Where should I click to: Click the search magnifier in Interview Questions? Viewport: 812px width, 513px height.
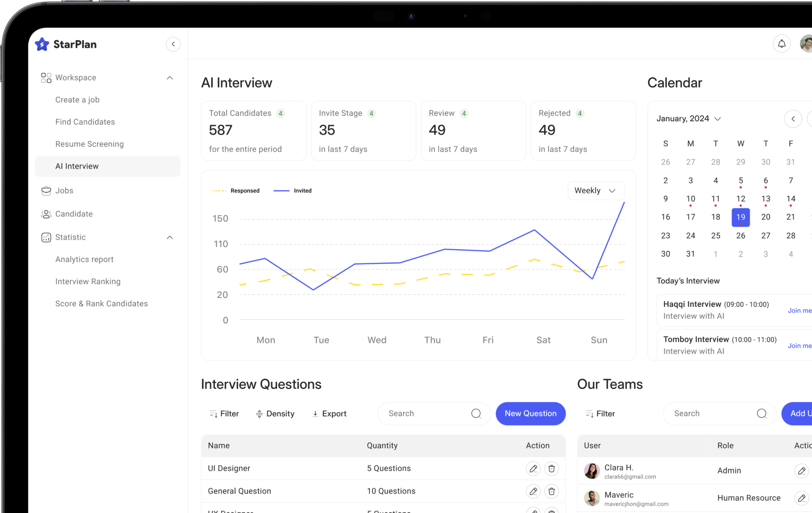point(476,413)
